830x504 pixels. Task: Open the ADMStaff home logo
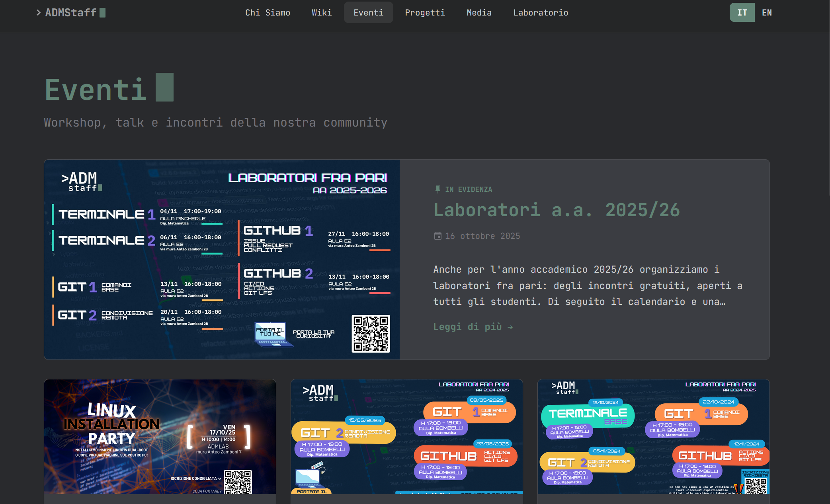71,13
